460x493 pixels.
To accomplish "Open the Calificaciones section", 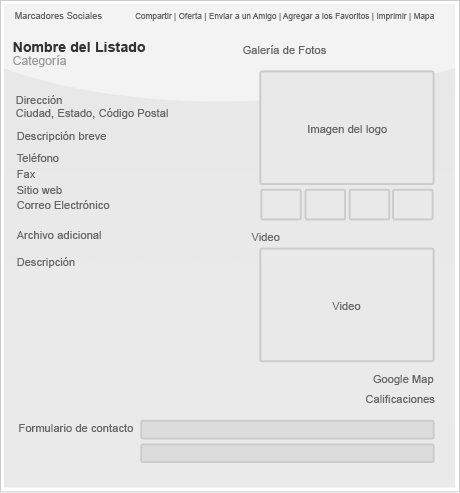I will point(400,399).
